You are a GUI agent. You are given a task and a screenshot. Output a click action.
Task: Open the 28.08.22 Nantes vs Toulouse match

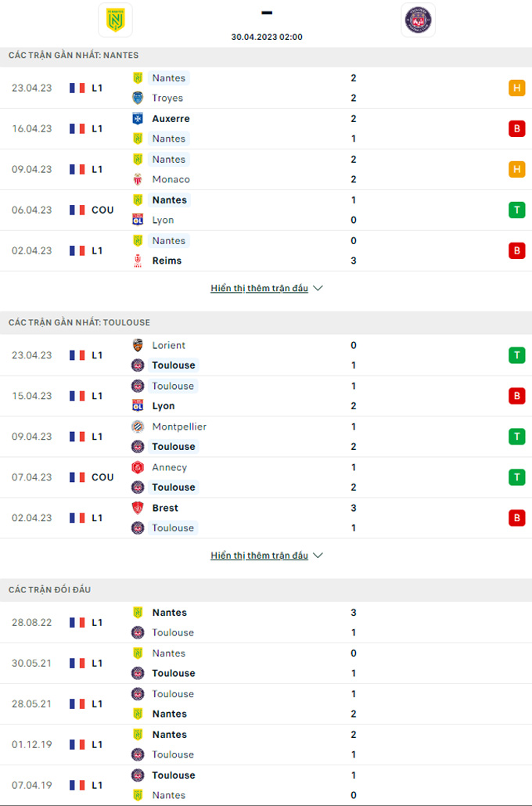tap(266, 622)
